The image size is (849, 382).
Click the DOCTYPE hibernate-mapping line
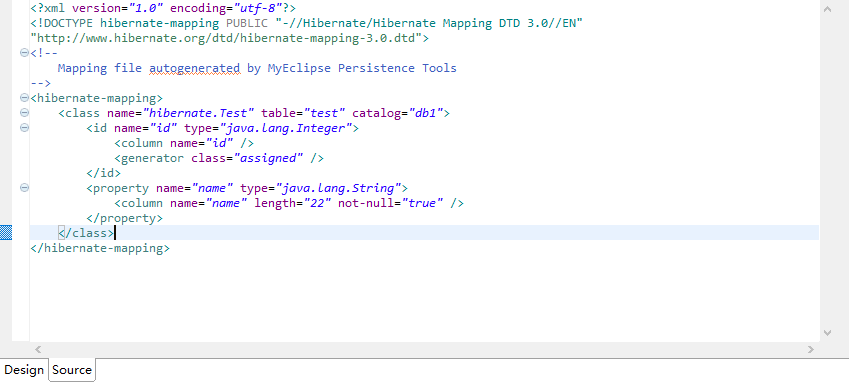(306, 23)
